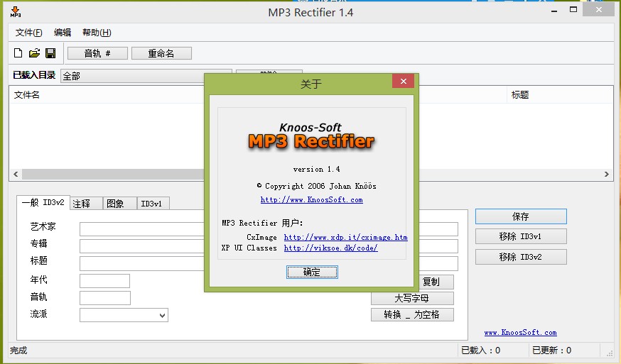Viewport: 621px width, 364px height.
Task: Click the 移除 ID3v2 button
Action: 521,257
